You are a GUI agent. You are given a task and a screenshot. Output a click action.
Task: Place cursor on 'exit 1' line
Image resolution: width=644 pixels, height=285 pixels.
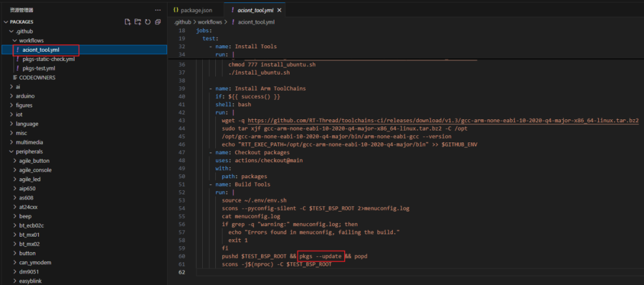pos(238,240)
